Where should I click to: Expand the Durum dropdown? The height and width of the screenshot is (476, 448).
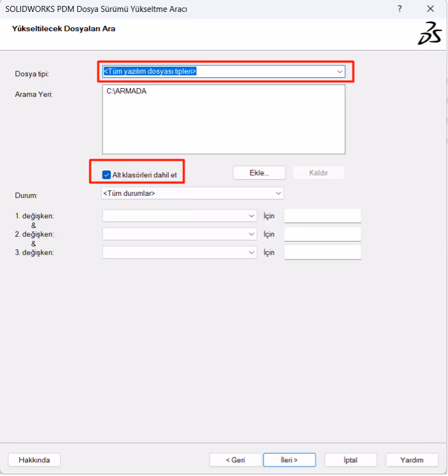[192, 193]
